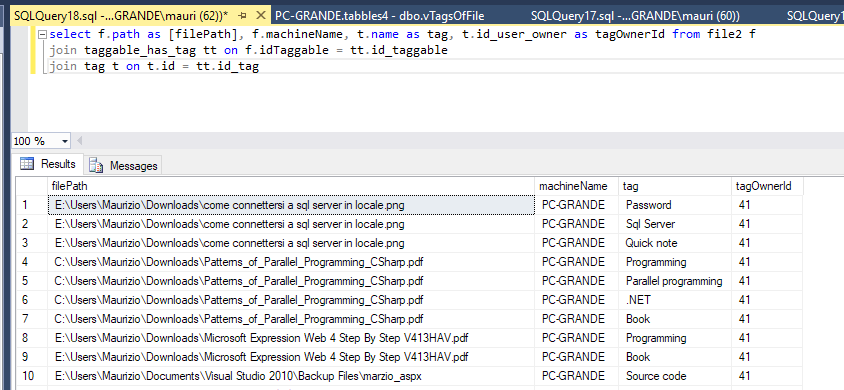Viewport: 844px width, 390px height.
Task: Select row 10 header in results
Action: click(31, 376)
